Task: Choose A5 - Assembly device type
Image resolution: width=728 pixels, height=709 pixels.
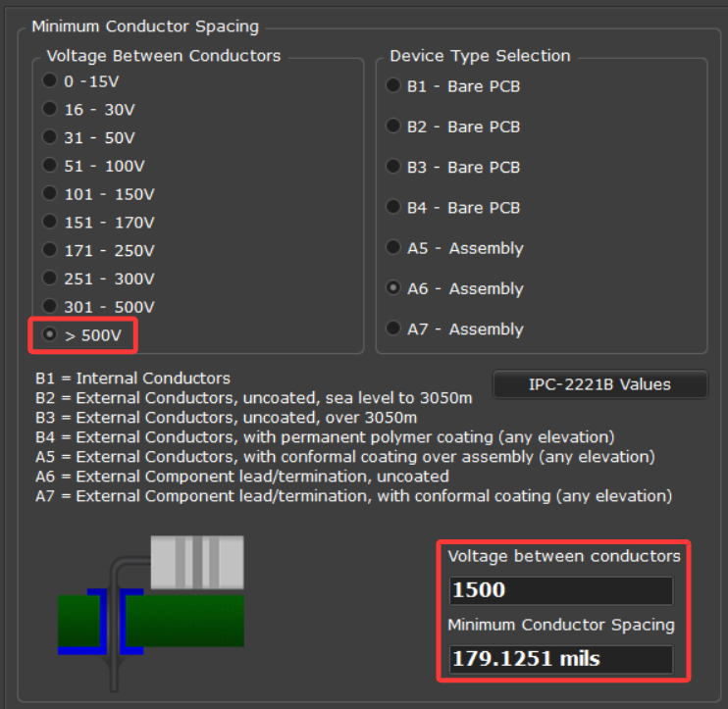Action: [x=454, y=248]
